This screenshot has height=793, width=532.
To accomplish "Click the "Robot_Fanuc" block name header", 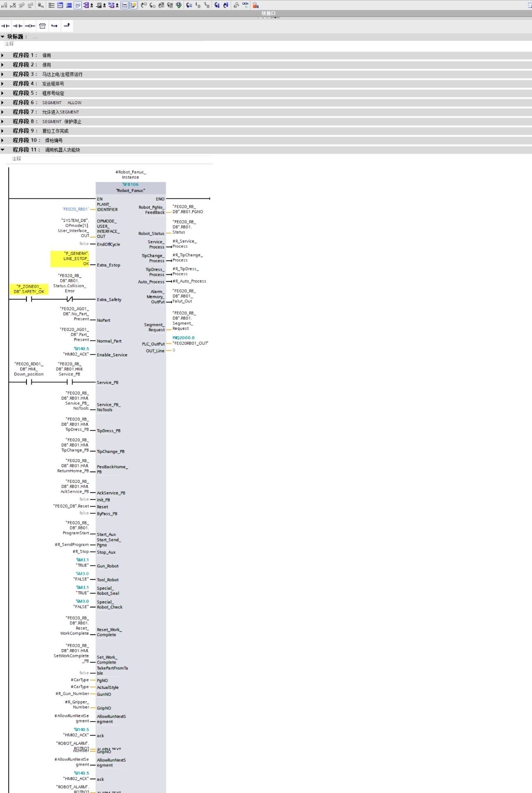I will (131, 191).
